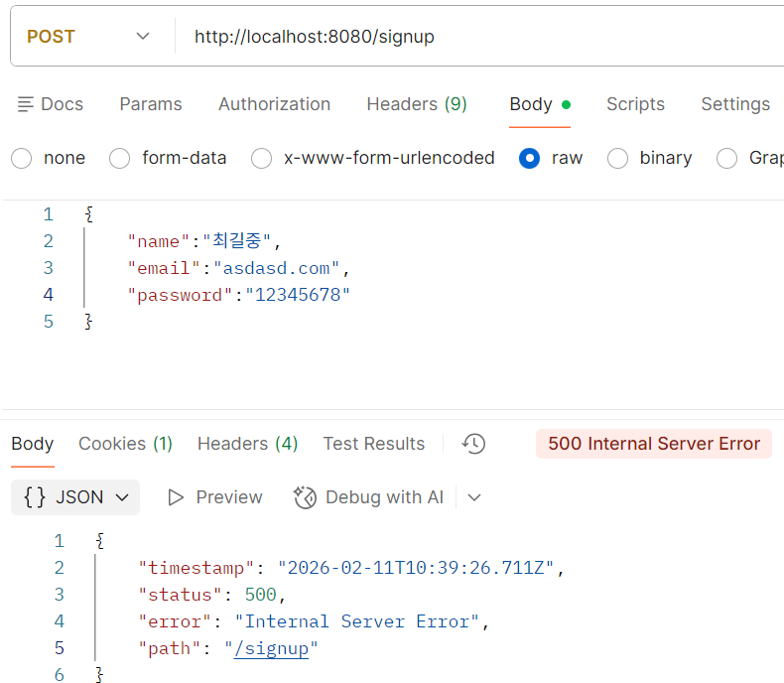Expand the Debug with AI options chevron

[474, 497]
